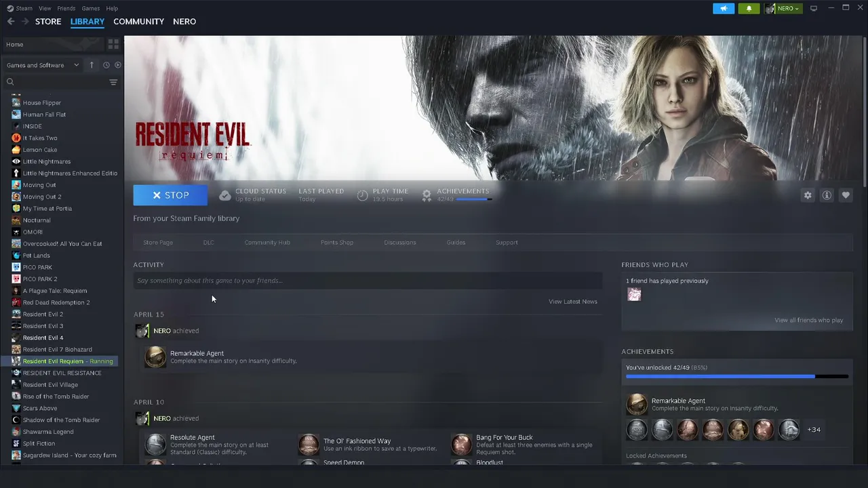Click the achievements panel progress bar
This screenshot has height=488, width=868.
737,376
